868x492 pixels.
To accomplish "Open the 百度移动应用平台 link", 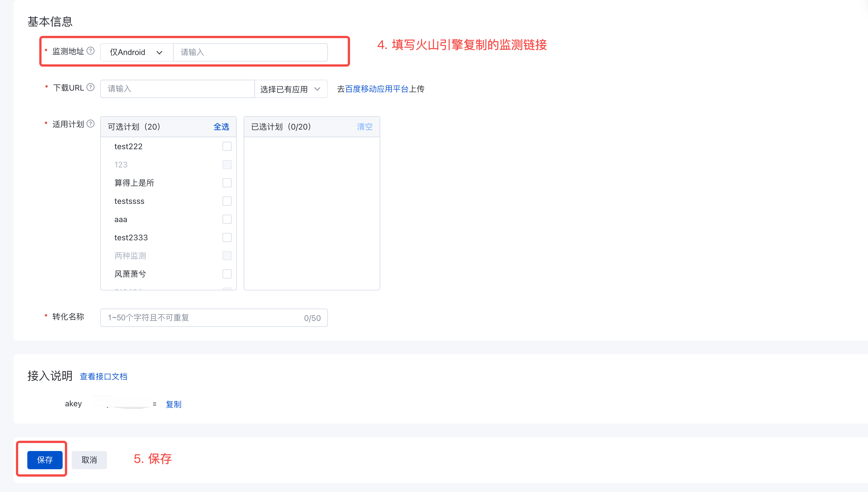I will point(377,89).
